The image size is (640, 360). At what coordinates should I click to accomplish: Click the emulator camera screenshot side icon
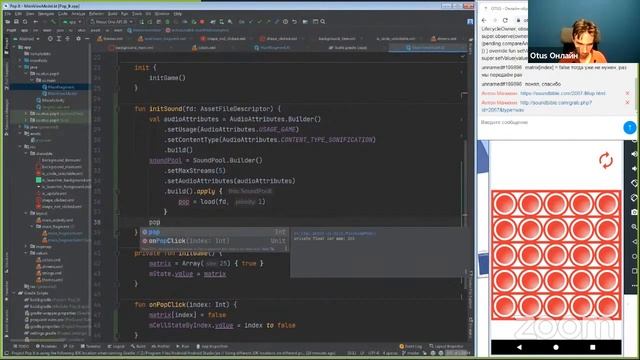click(635, 212)
